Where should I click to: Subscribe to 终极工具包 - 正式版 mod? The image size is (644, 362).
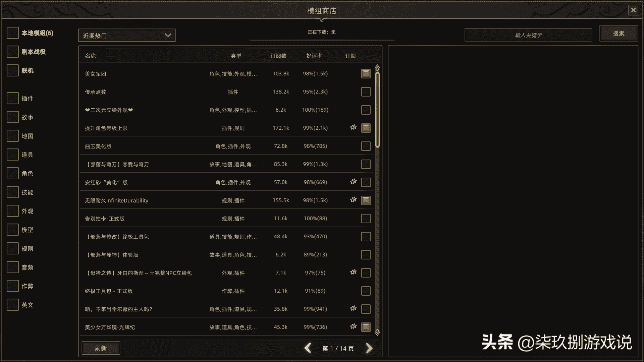[x=366, y=291]
